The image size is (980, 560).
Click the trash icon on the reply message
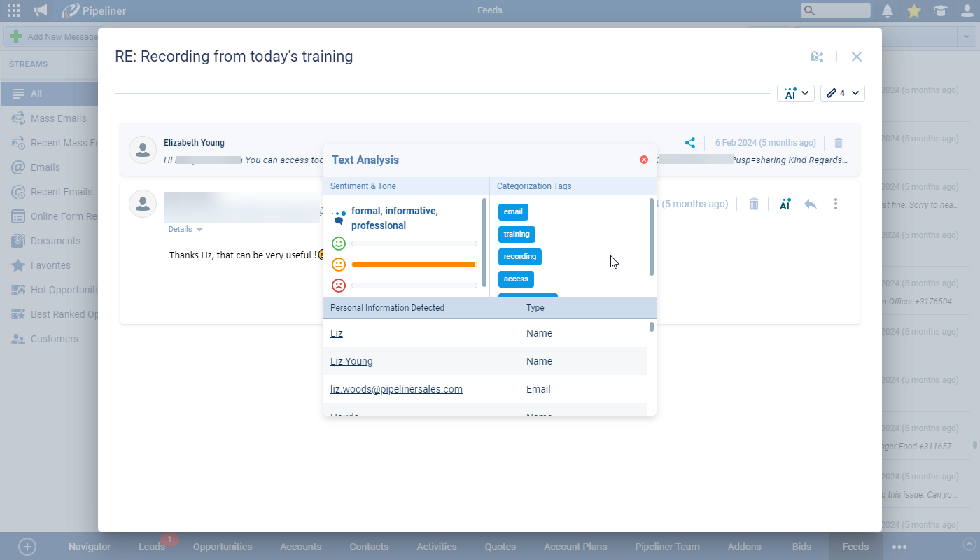[x=754, y=204]
